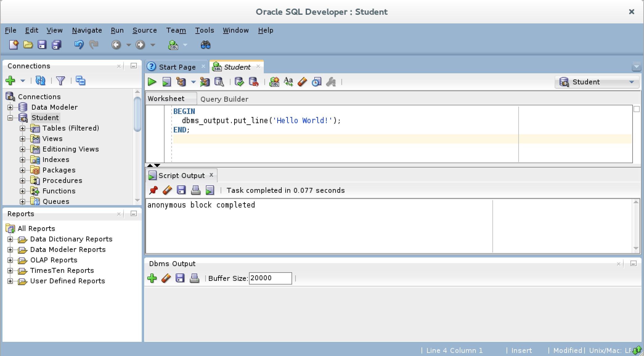644x356 pixels.
Task: Click the SQL Worksheet execution icon
Action: tap(152, 82)
